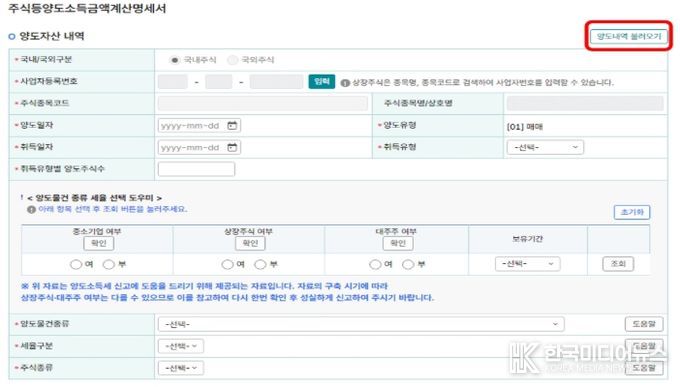Click 양도내역 불러오기 button

tap(628, 36)
